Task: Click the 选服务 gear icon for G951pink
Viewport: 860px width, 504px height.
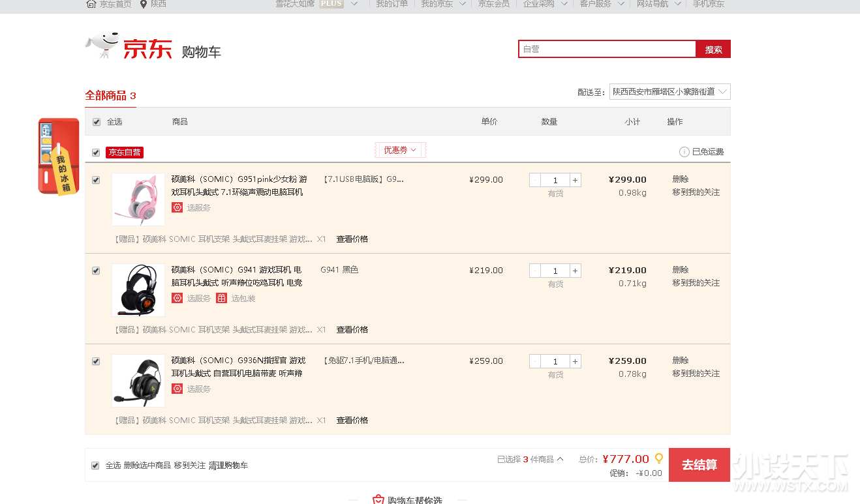Action: (x=177, y=207)
